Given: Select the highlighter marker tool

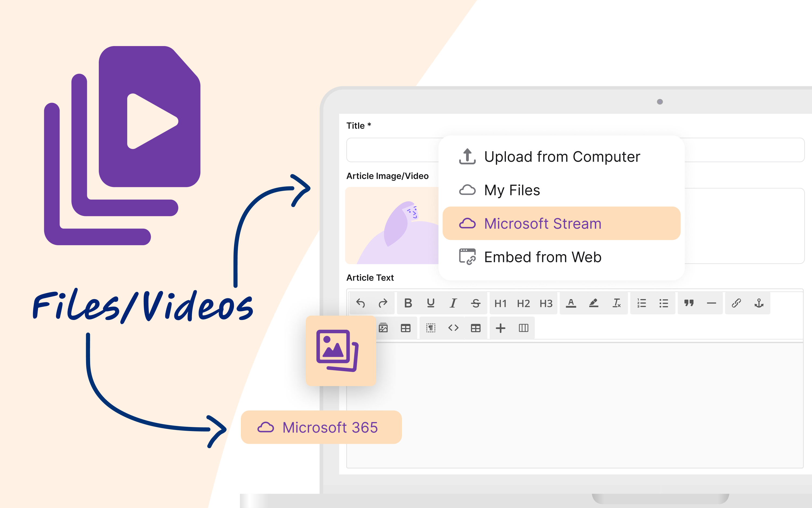Looking at the screenshot, I should (594, 303).
